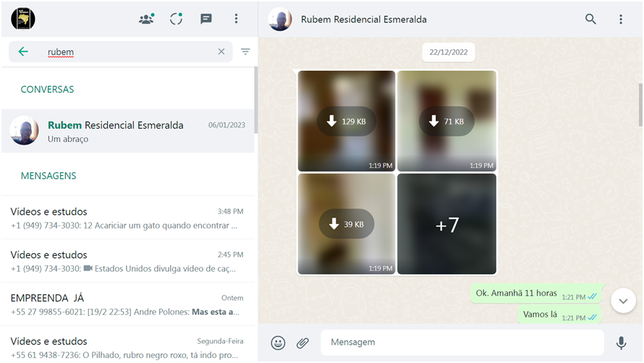
Task: Open the left panel menu dots
Action: point(236,19)
